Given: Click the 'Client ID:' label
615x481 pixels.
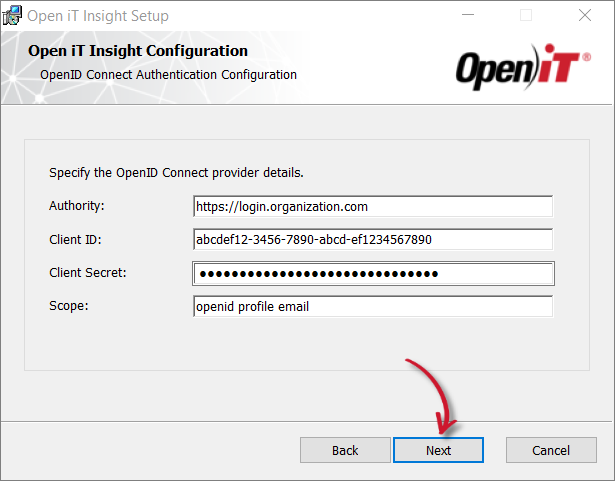Looking at the screenshot, I should [x=75, y=239].
